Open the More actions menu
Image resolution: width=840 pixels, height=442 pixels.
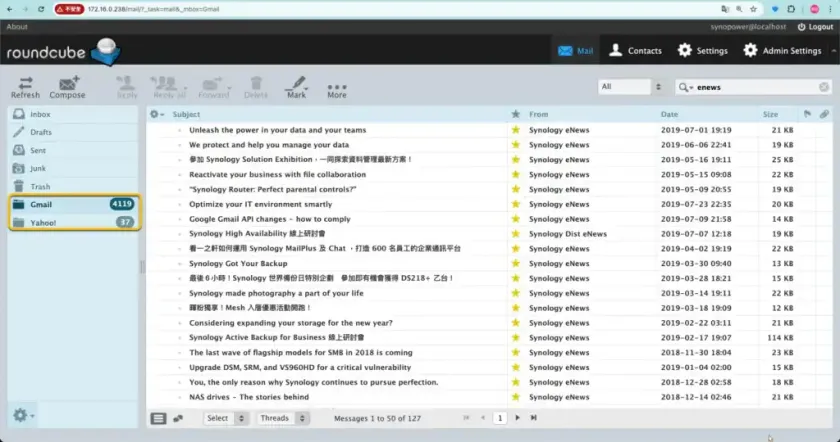[337, 88]
